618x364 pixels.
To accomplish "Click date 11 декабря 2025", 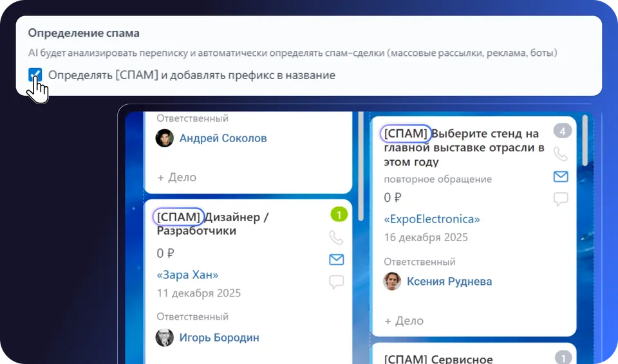I will 199,293.
